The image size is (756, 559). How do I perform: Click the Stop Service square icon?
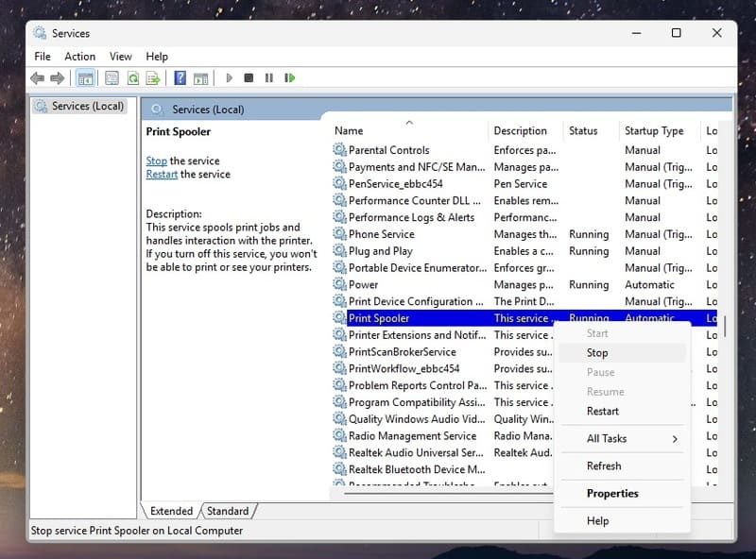pyautogui.click(x=249, y=77)
